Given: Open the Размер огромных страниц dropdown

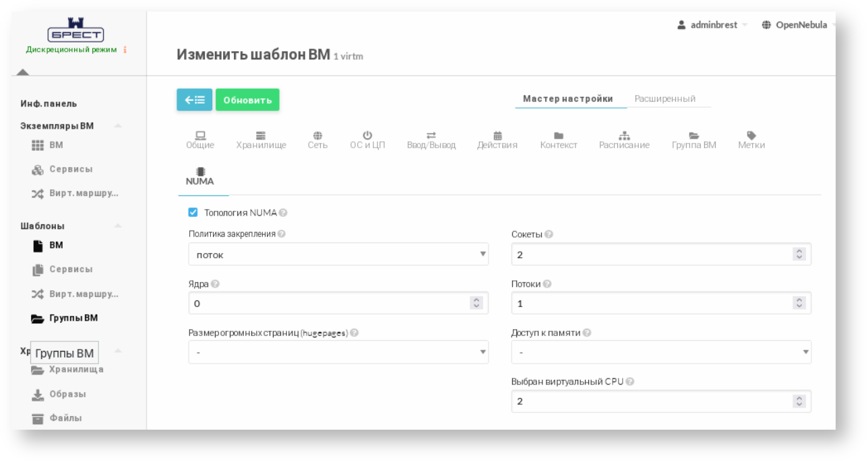Looking at the screenshot, I should [x=338, y=352].
